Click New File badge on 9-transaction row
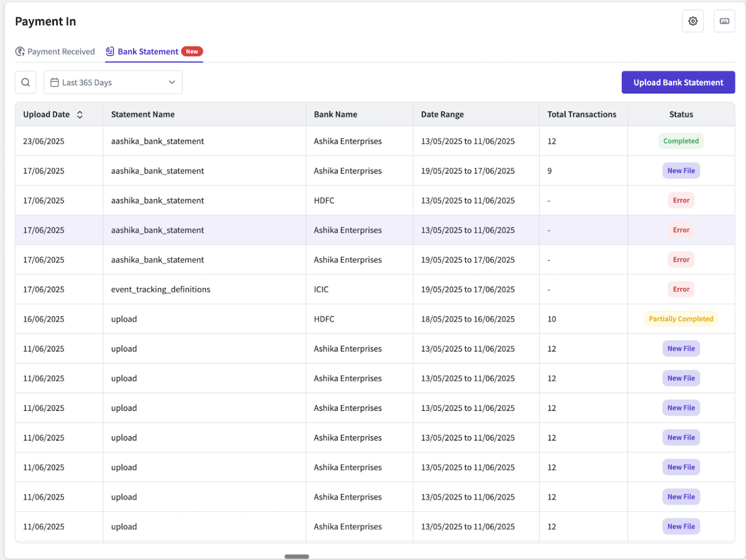Viewport: 746px width, 560px height. pos(680,171)
